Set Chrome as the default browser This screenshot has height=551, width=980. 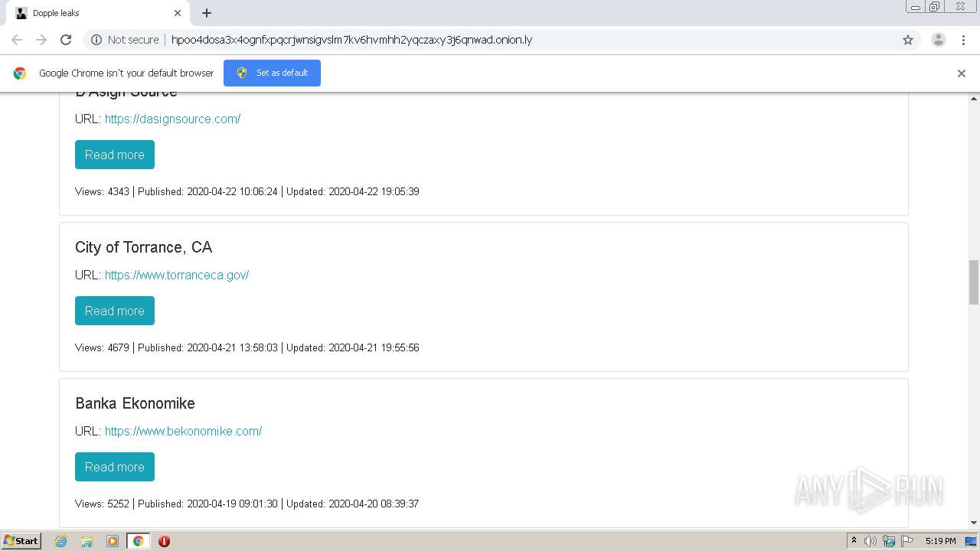(272, 73)
